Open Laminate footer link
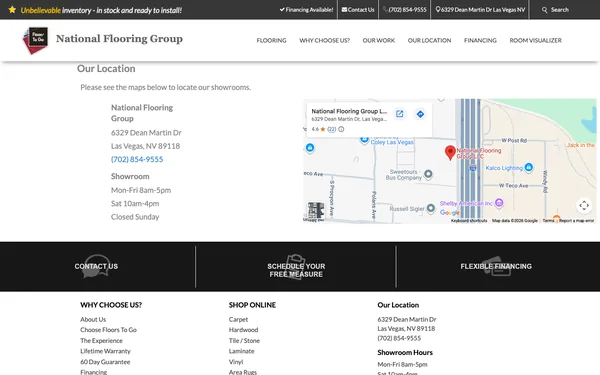 click(241, 351)
